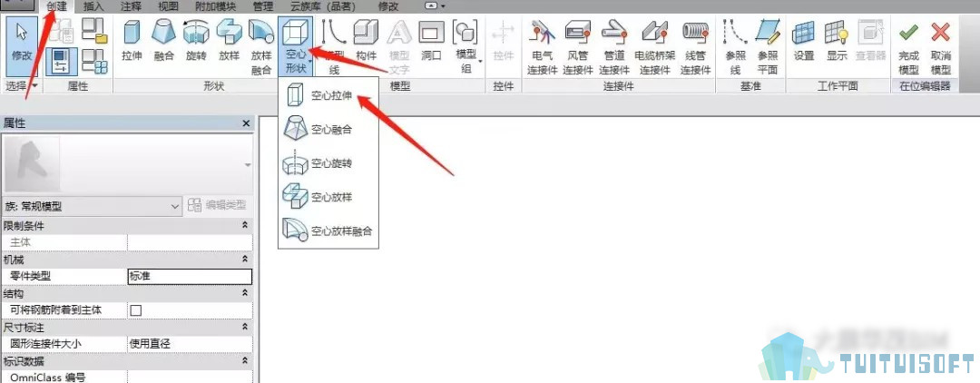Click the 零件类型 value field 标准

(190, 276)
